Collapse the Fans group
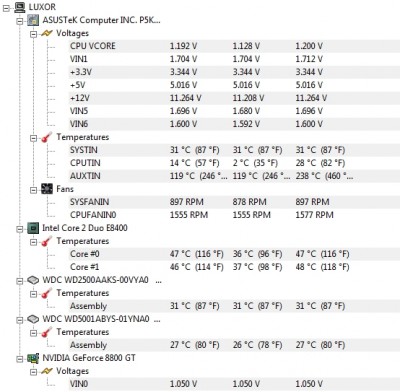The height and width of the screenshot is (392, 400). point(33,190)
